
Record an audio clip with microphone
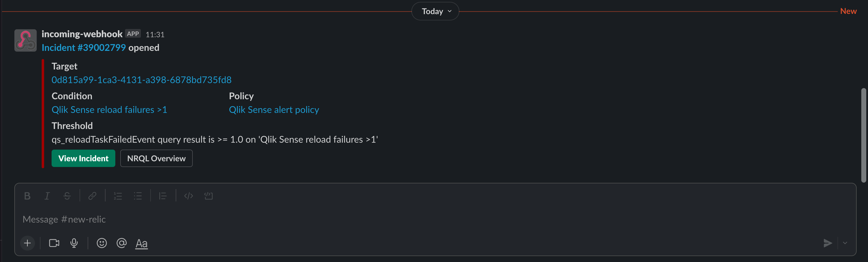(x=74, y=243)
